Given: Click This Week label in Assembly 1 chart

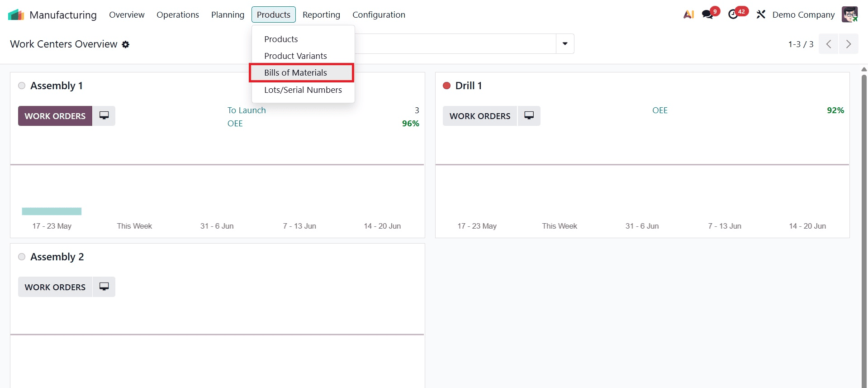Looking at the screenshot, I should tap(134, 226).
